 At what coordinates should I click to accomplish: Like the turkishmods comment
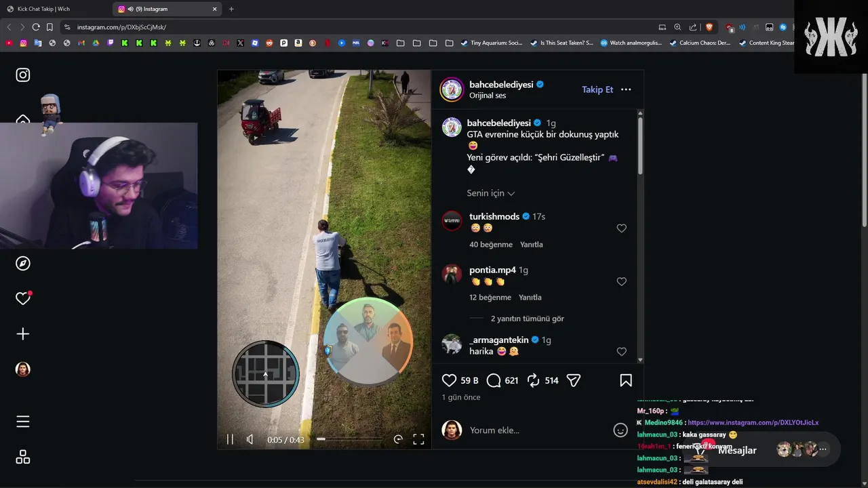tap(621, 228)
